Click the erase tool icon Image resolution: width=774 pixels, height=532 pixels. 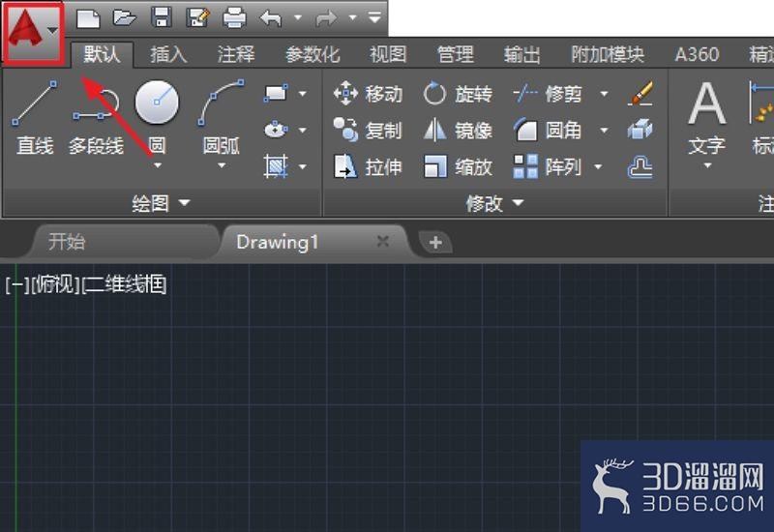640,93
